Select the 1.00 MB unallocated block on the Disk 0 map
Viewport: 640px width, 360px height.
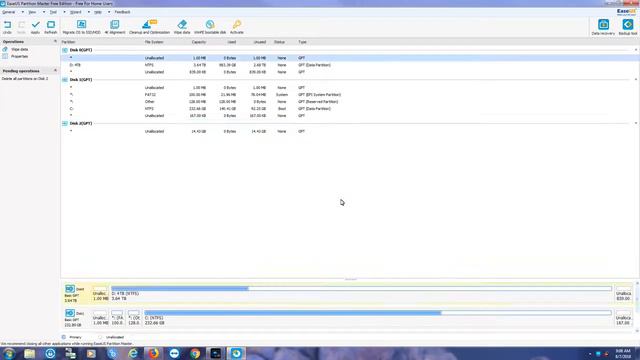(x=100, y=293)
